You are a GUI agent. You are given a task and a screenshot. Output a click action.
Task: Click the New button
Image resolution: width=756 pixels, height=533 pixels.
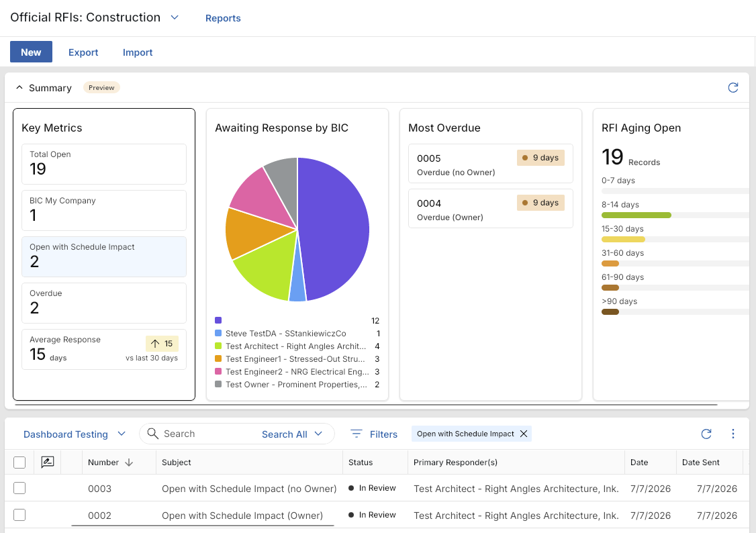pyautogui.click(x=31, y=52)
